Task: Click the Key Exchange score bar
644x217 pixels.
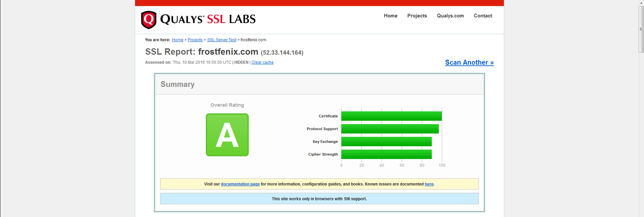Action: (387, 142)
